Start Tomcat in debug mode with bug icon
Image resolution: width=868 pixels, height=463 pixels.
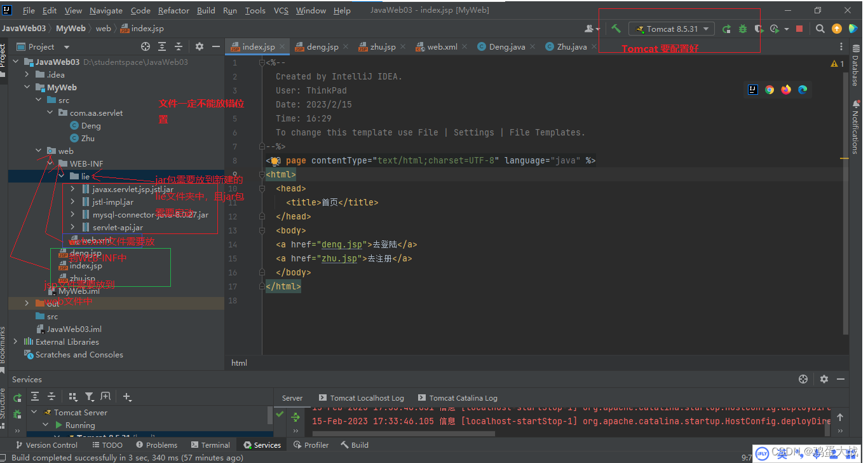[744, 29]
